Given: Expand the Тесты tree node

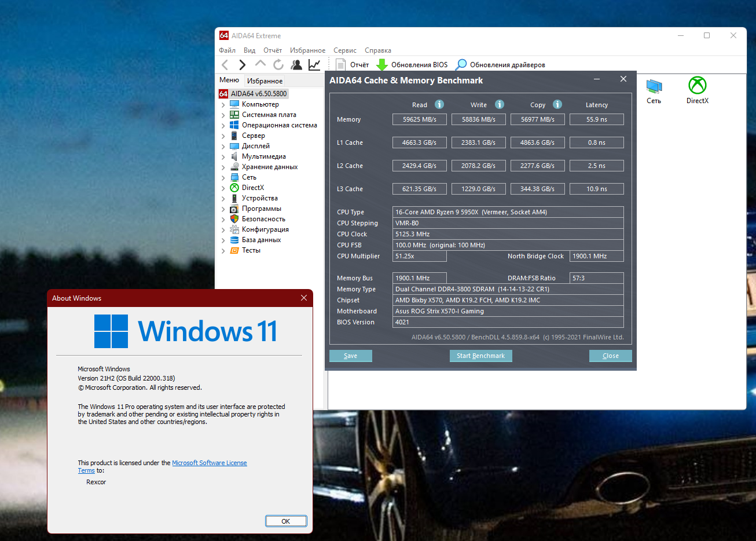Looking at the screenshot, I should click(x=223, y=251).
